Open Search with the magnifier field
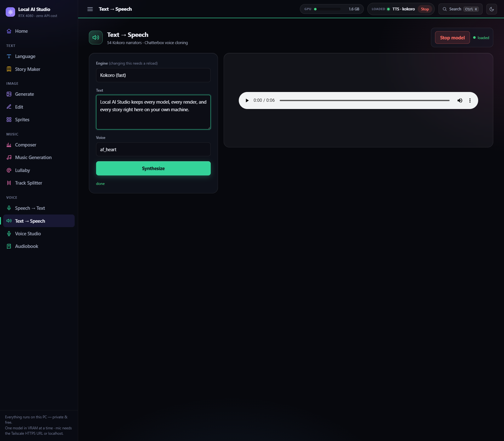The height and width of the screenshot is (441, 504). tap(460, 9)
